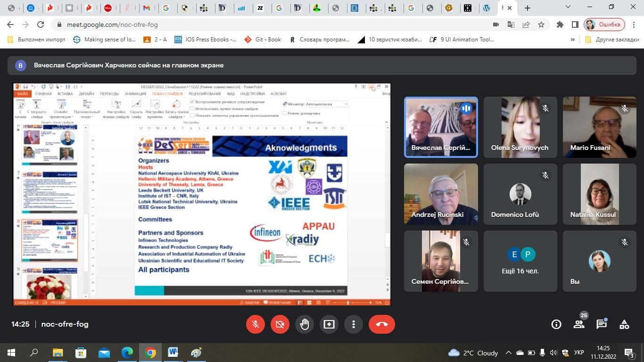Lower the raised hand button
644x362 pixels.
(x=305, y=324)
